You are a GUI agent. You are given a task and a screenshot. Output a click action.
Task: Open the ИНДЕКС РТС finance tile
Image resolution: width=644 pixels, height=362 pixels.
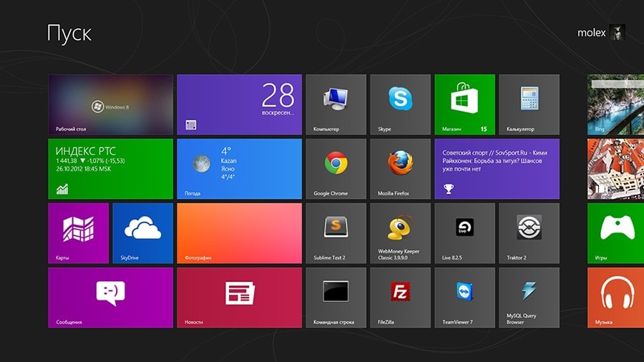coord(110,169)
